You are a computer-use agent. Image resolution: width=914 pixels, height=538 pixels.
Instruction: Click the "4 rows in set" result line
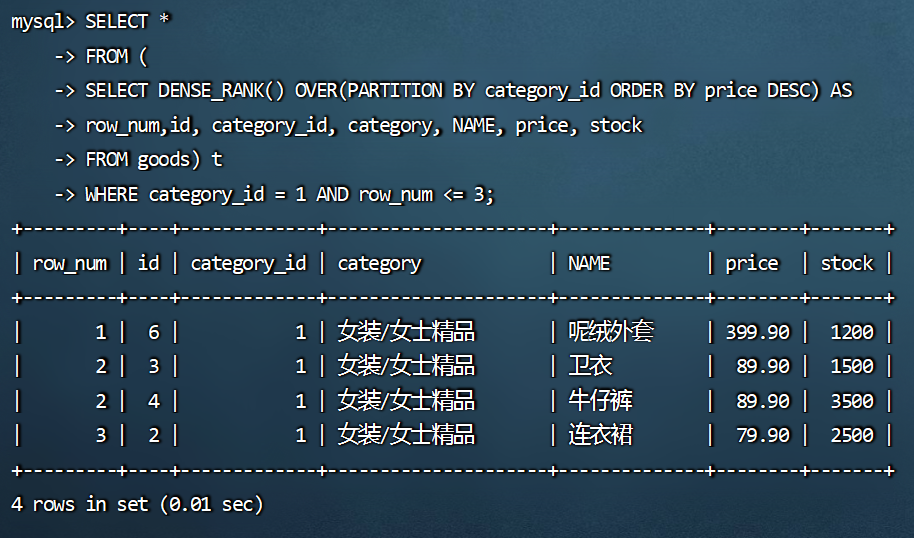(137, 505)
